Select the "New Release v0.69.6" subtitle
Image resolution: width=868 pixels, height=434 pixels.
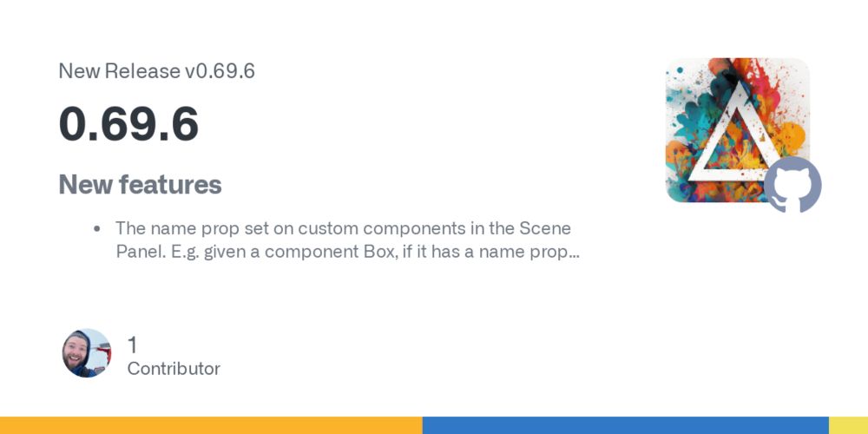pos(156,71)
